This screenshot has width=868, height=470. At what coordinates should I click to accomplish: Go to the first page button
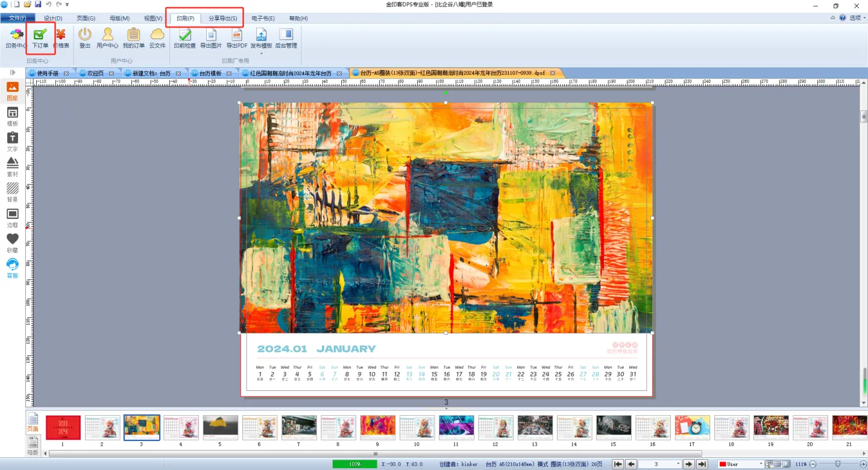(x=618, y=464)
